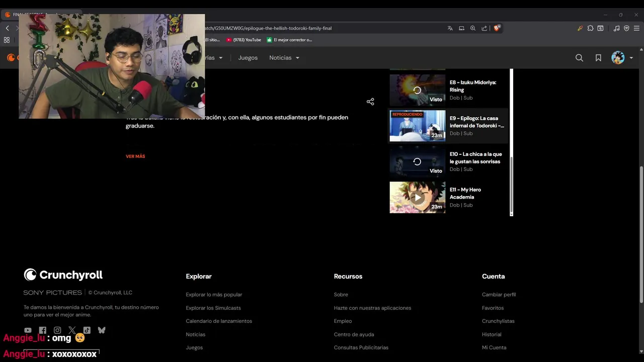Open Crunchyroll Facebook social icon
The image size is (644, 362).
pyautogui.click(x=42, y=330)
